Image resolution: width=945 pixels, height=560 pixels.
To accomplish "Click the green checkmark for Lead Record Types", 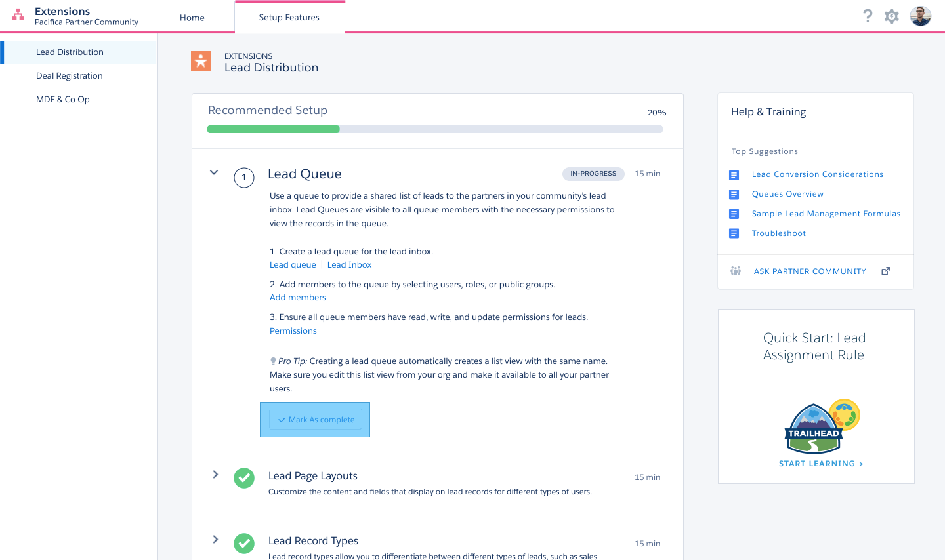I will (x=244, y=543).
